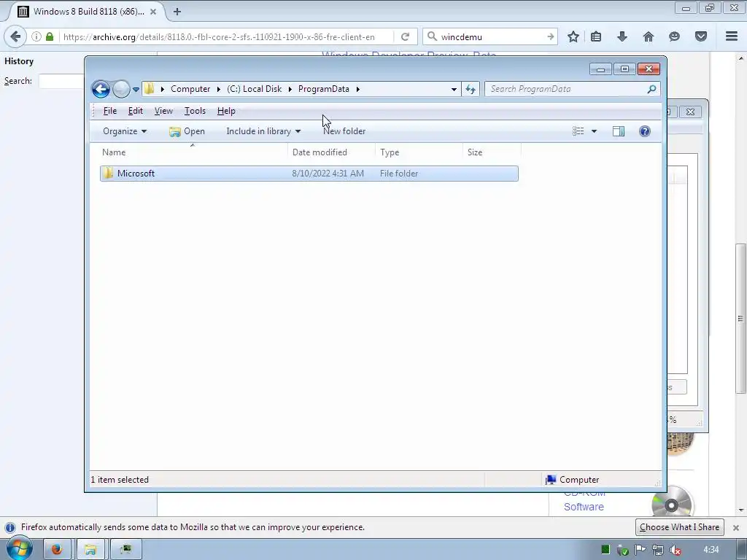Open the Help menu in Explorer

pos(226,111)
